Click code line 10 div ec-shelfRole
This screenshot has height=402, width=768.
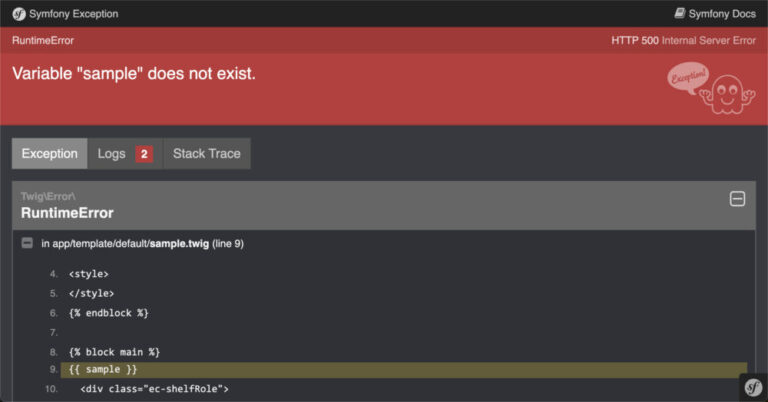(x=155, y=388)
